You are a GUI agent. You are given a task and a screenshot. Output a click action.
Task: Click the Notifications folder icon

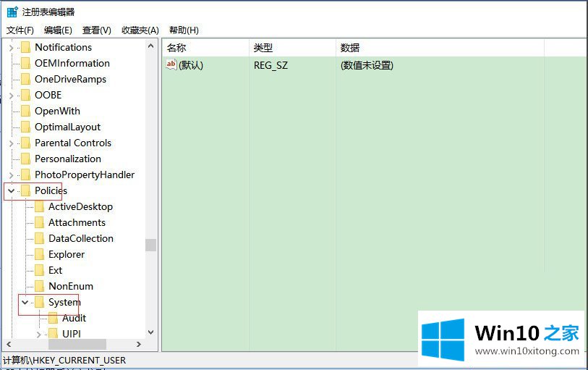pyautogui.click(x=25, y=47)
